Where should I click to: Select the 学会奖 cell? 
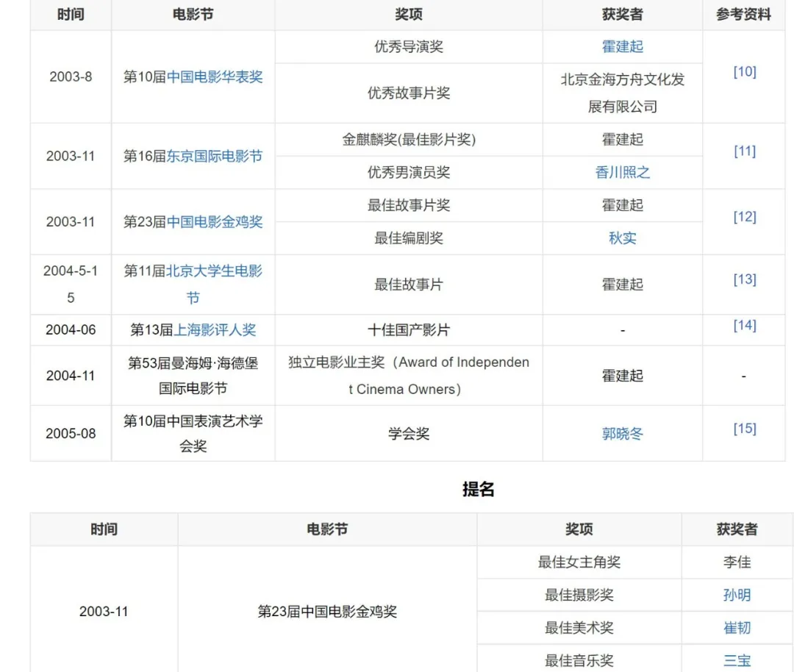pyautogui.click(x=409, y=434)
